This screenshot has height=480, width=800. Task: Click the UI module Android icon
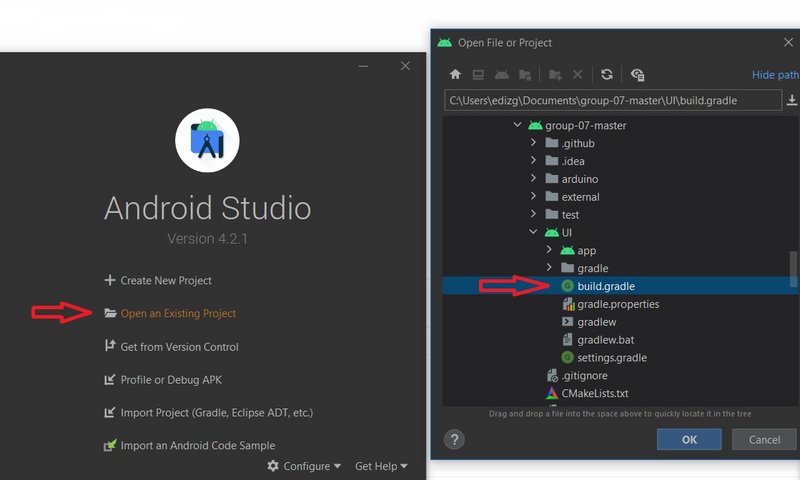point(552,232)
